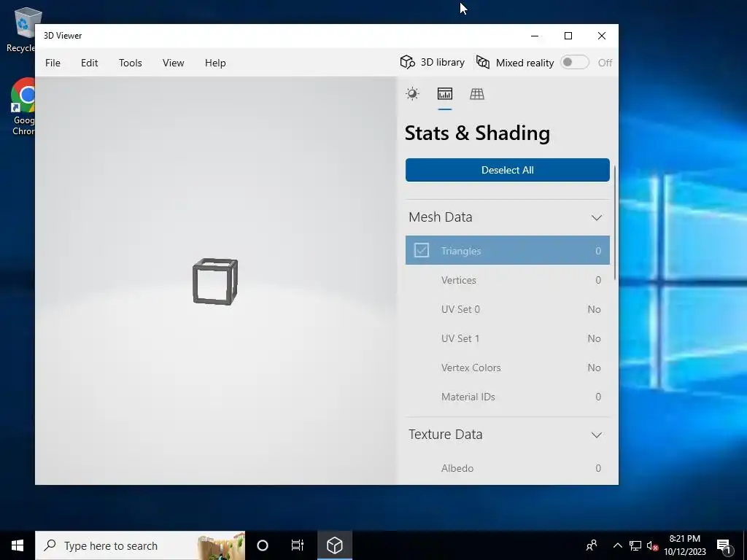The image size is (747, 560).
Task: Open the Environment & Lighting tab icon
Action: point(413,94)
